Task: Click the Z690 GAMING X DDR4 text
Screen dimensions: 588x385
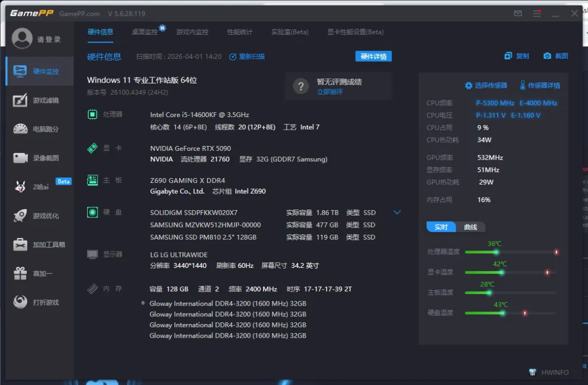Action: point(187,180)
